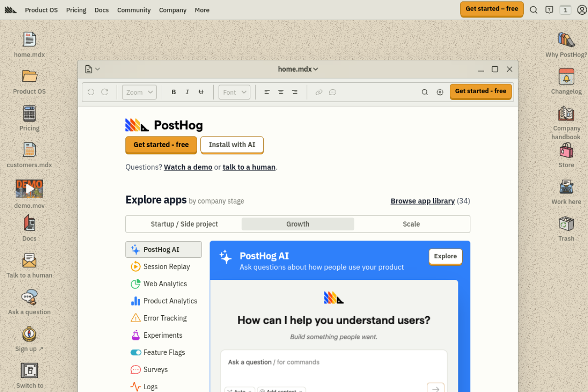The image size is (588, 392).
Task: Click the Install with AI button
Action: point(232,145)
